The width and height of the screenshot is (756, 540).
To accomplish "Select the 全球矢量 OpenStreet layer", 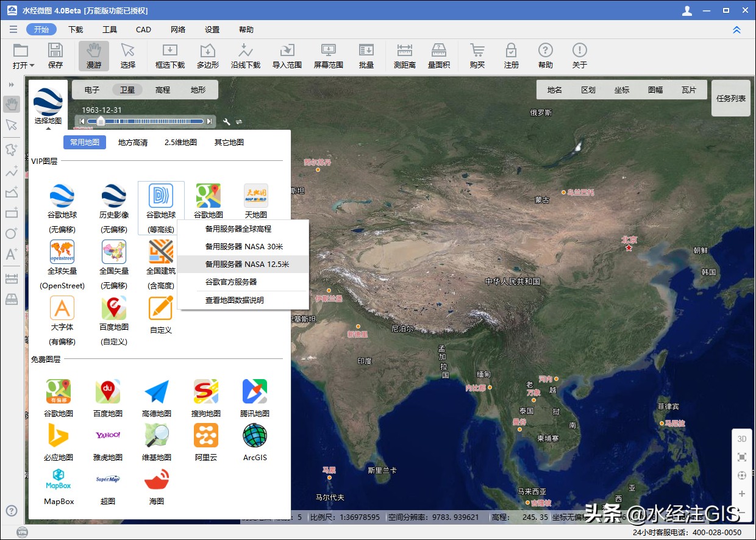I will coord(62,252).
